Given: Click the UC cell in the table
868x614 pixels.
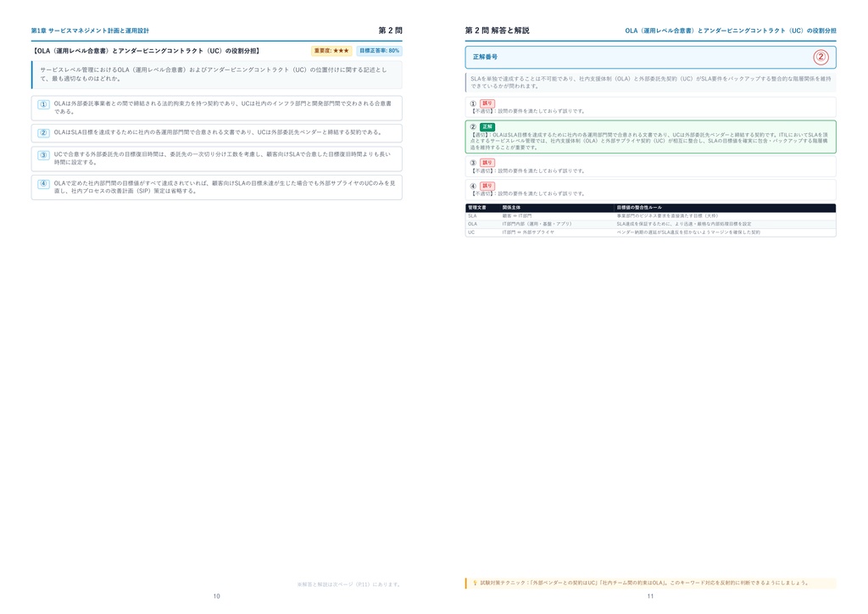Looking at the screenshot, I should [471, 232].
